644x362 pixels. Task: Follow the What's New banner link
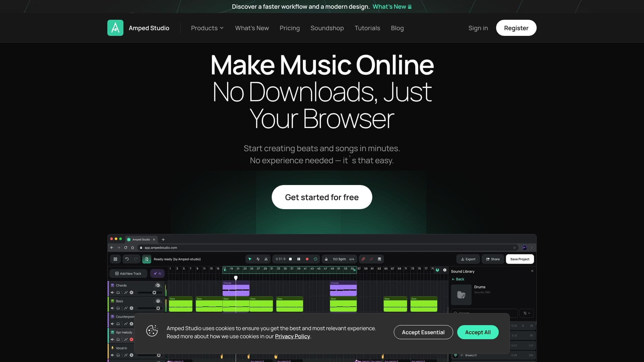tap(392, 7)
